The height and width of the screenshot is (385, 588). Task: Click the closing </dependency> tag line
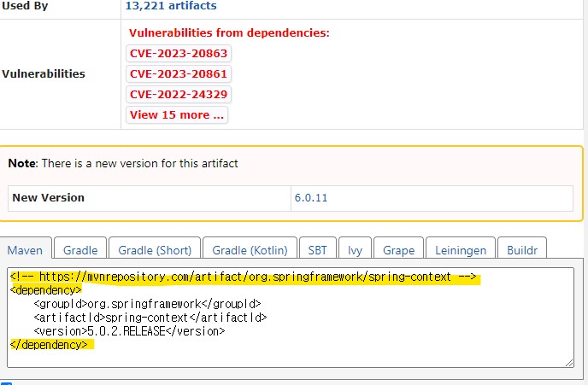tap(49, 345)
